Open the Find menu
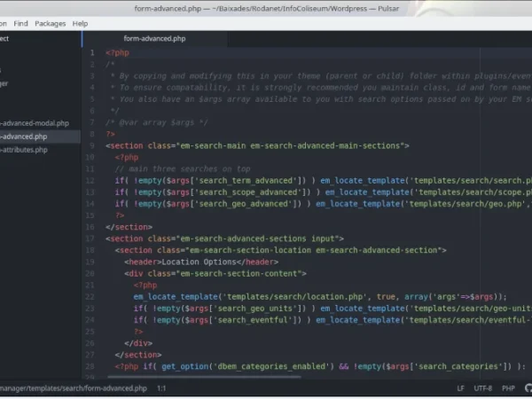This screenshot has height=399, width=532. point(21,23)
